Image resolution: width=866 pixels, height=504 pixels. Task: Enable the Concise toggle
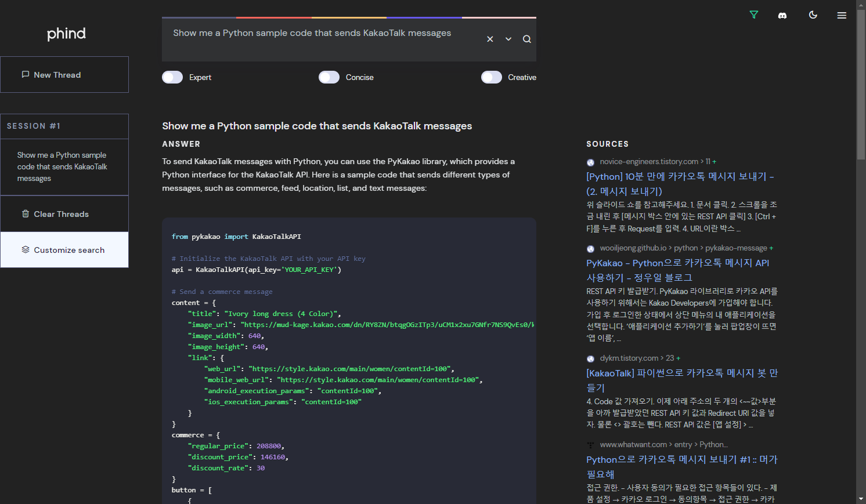coord(329,77)
